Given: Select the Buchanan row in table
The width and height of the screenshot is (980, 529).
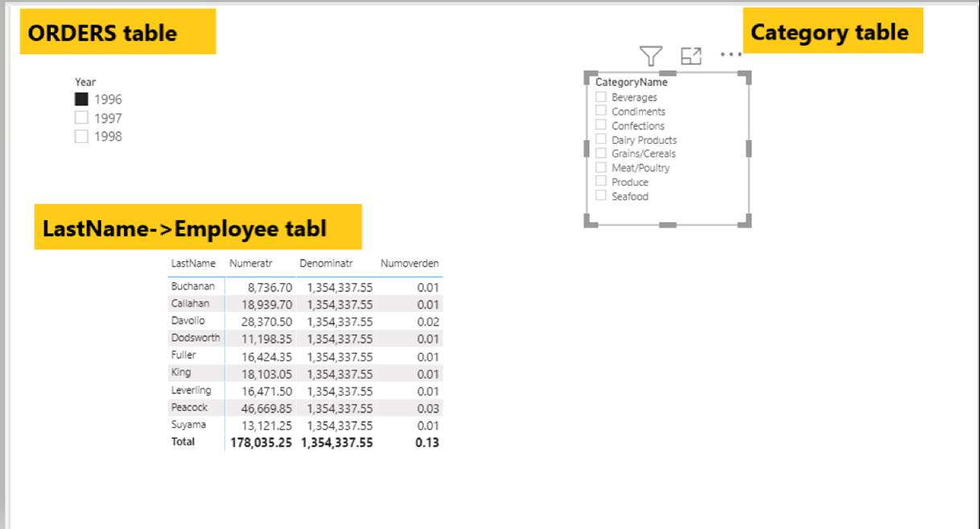Looking at the screenshot, I should coord(306,286).
